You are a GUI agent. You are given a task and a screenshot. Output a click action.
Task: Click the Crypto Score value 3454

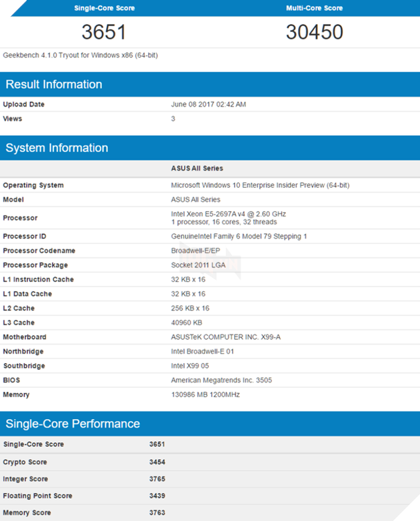pos(157,462)
